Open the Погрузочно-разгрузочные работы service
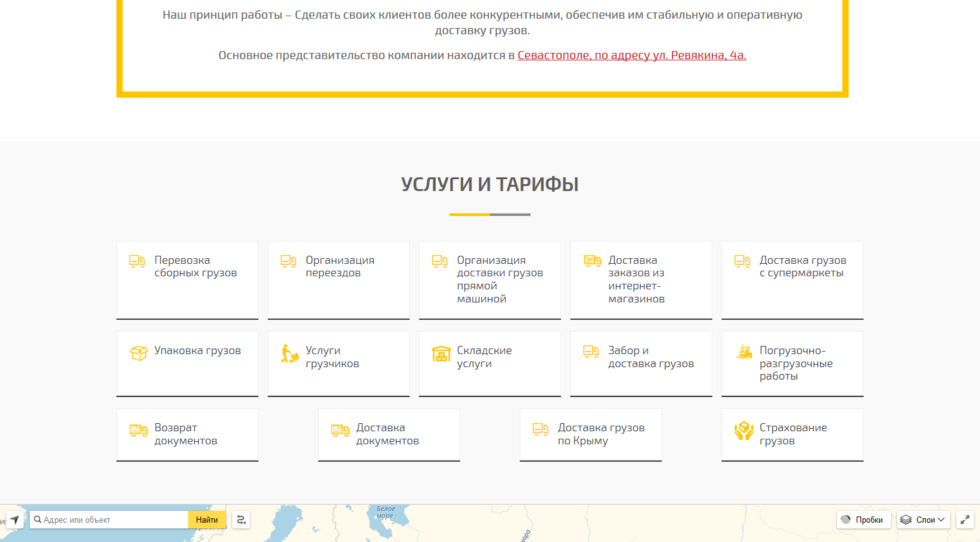Screen dimensions: 980x542 (x=793, y=364)
